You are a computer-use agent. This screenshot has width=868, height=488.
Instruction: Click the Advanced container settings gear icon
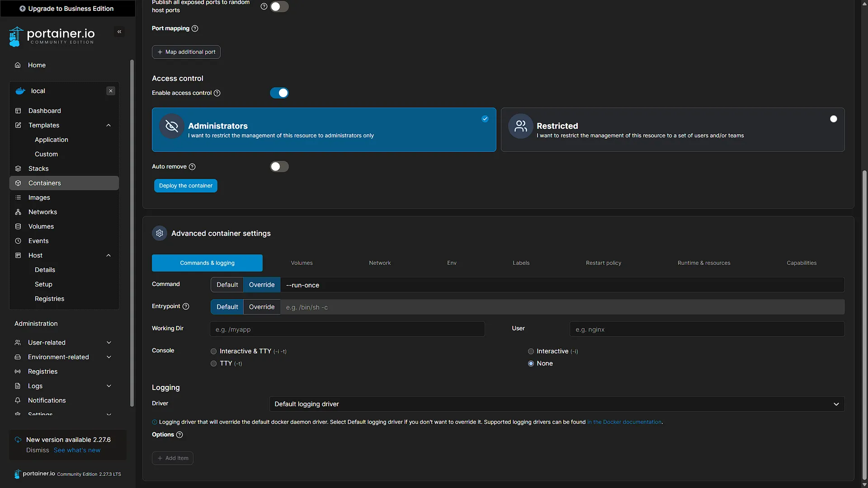click(x=160, y=233)
